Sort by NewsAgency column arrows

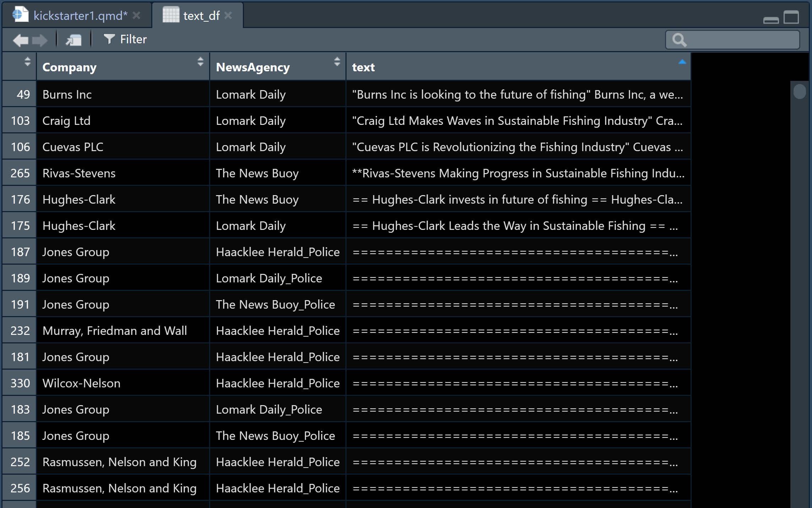point(337,62)
